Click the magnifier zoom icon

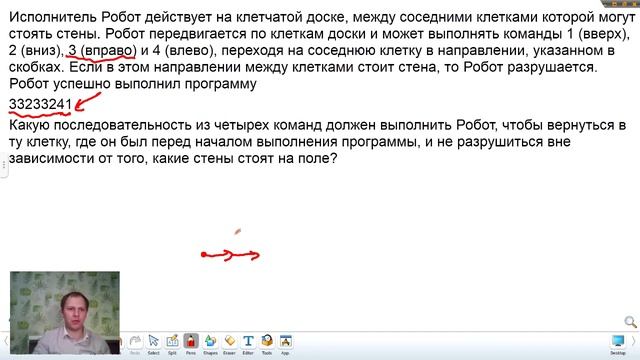[x=630, y=322]
